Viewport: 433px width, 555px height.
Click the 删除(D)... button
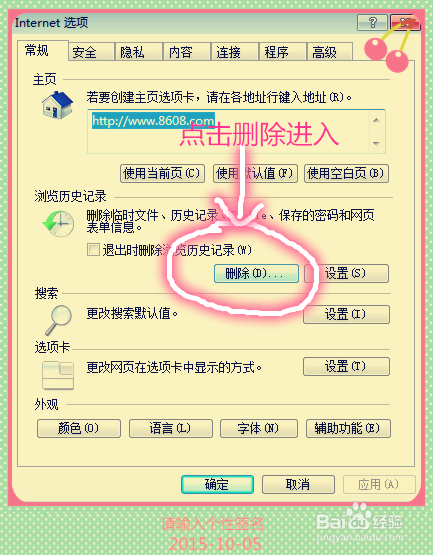pyautogui.click(x=256, y=273)
